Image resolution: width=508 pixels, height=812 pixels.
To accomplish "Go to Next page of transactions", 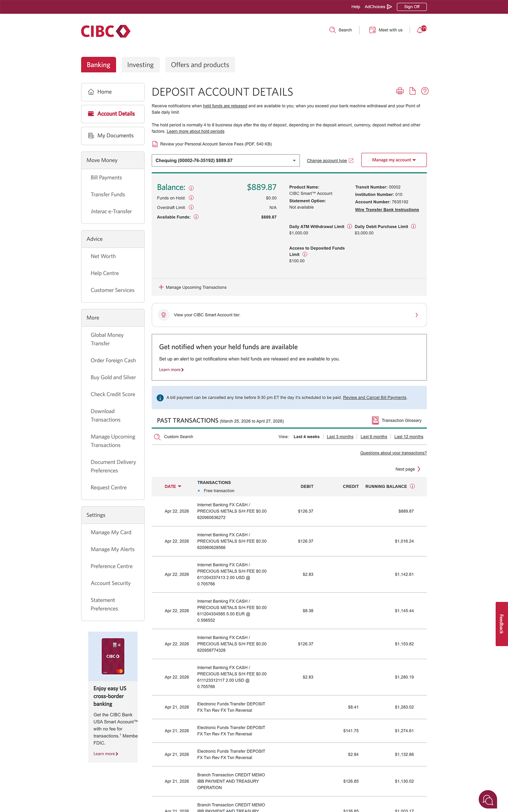I will [x=408, y=469].
